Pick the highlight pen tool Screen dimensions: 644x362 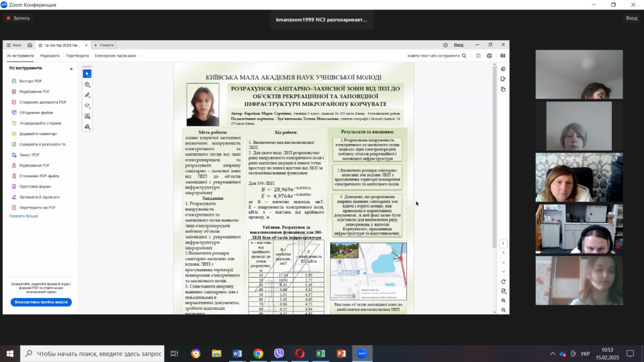tap(87, 96)
